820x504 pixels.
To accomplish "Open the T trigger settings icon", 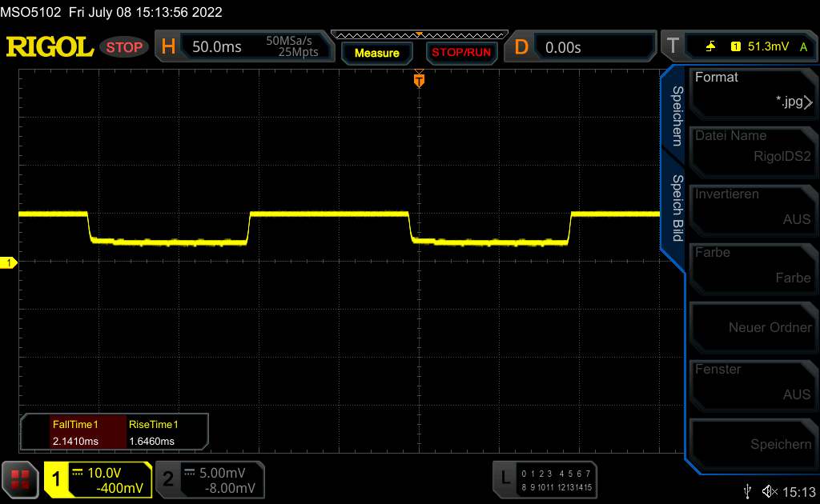I will click(x=673, y=46).
